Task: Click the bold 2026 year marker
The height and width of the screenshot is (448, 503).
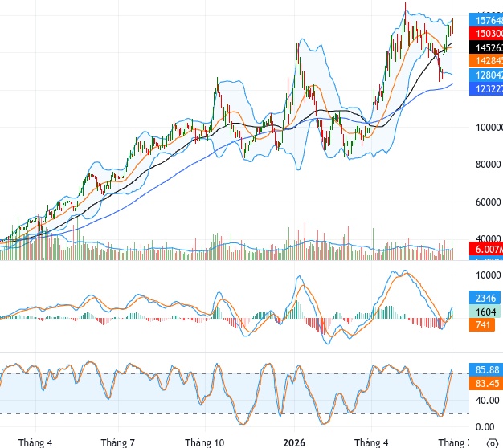Action: [x=294, y=442]
